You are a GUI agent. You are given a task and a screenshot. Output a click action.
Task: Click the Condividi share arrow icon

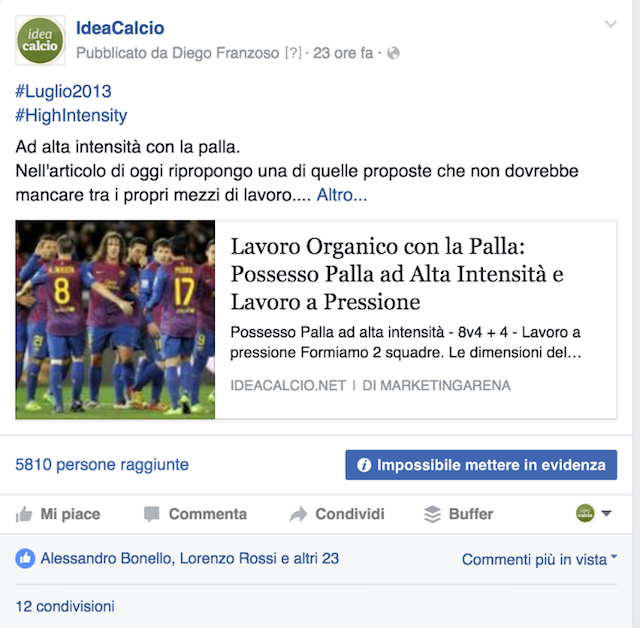point(298,514)
